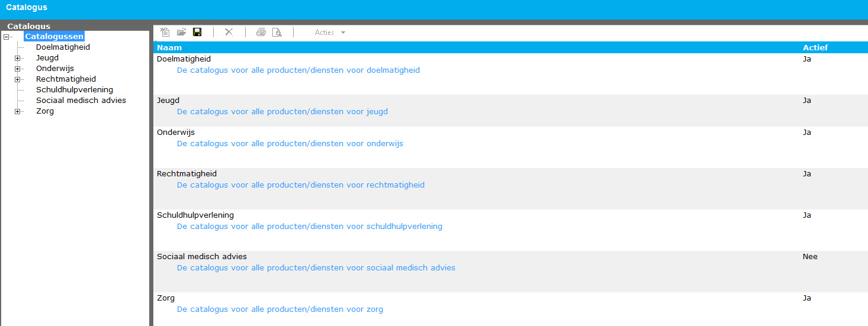Viewport: 868px width, 326px height.
Task: Sort by the Naam column header
Action: (x=169, y=47)
